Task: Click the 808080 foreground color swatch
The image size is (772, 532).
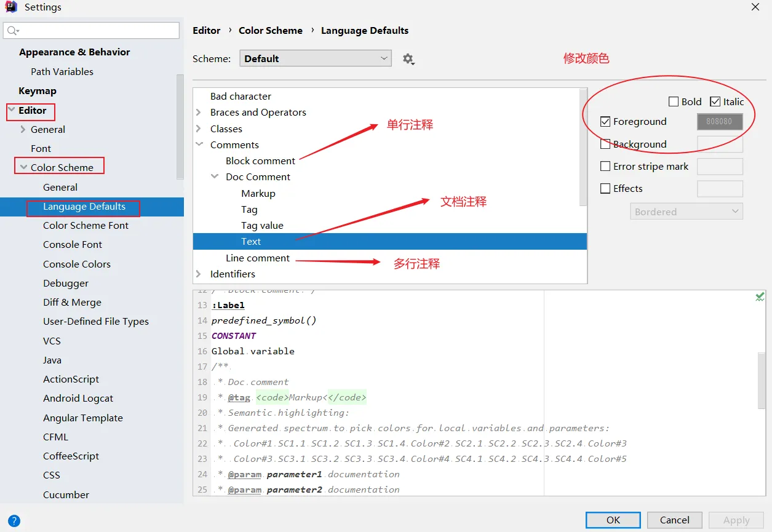Action: (719, 122)
